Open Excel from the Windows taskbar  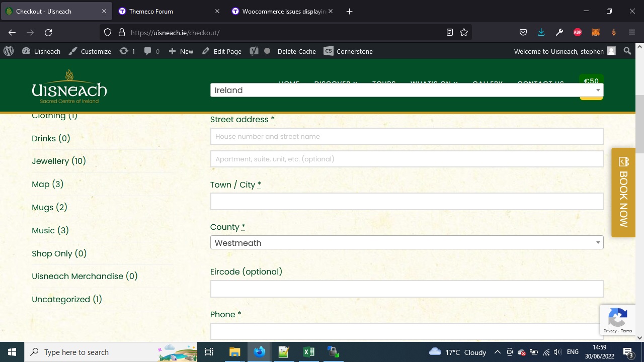[x=308, y=352]
